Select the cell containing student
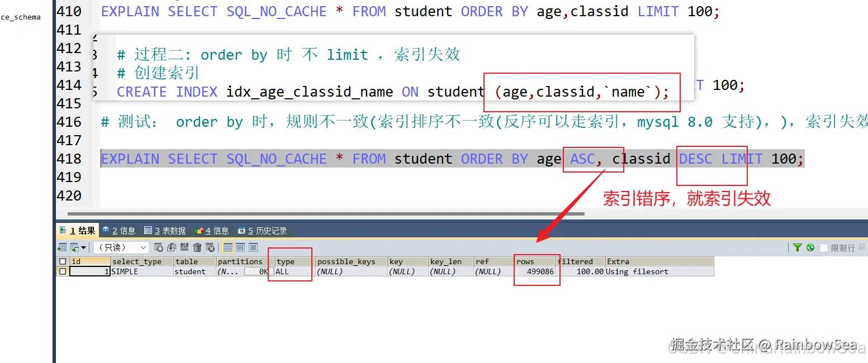This screenshot has width=868, height=363. pos(195,271)
